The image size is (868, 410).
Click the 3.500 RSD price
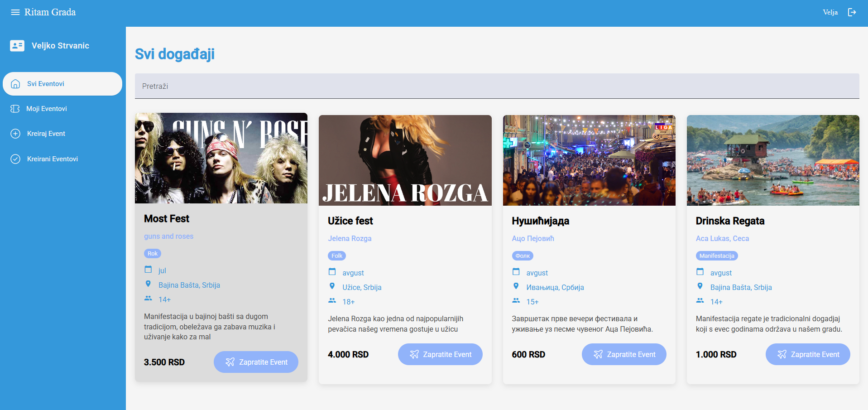[164, 362]
